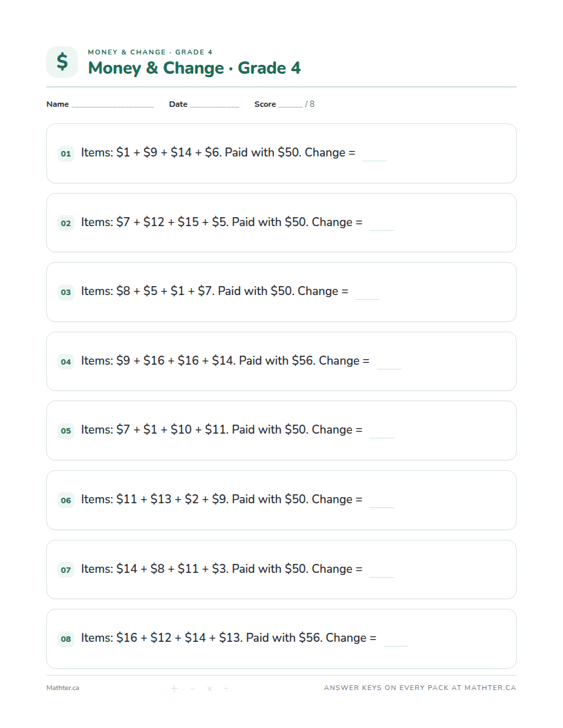The image size is (563, 728).
Task: Click the 02 question number badge
Action: pos(66,223)
